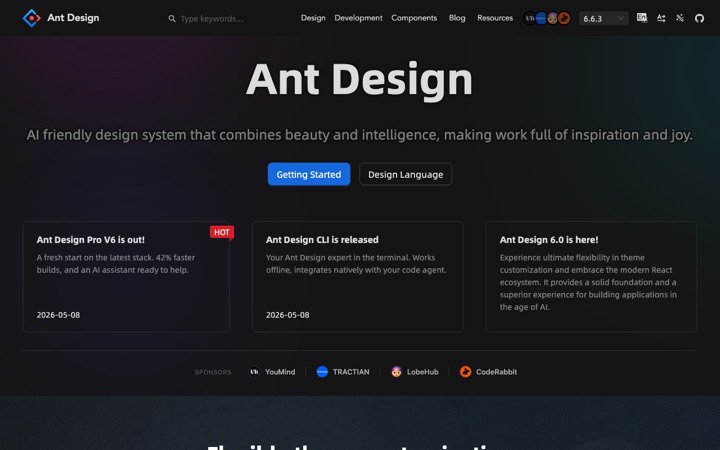The width and height of the screenshot is (720, 450).
Task: Click the CodeRabbit sponsor logo
Action: click(465, 371)
